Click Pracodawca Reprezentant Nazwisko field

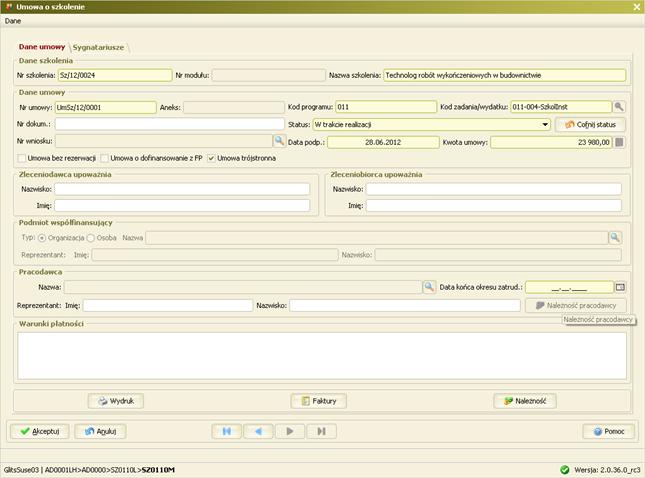[405, 305]
